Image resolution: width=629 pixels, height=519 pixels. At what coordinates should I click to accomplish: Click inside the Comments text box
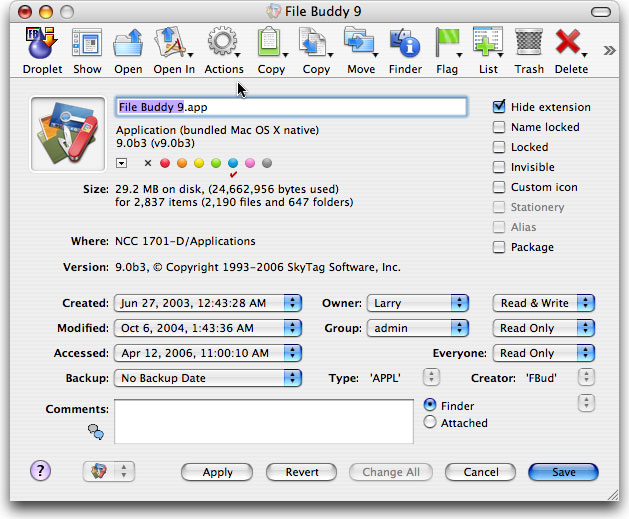[x=264, y=422]
